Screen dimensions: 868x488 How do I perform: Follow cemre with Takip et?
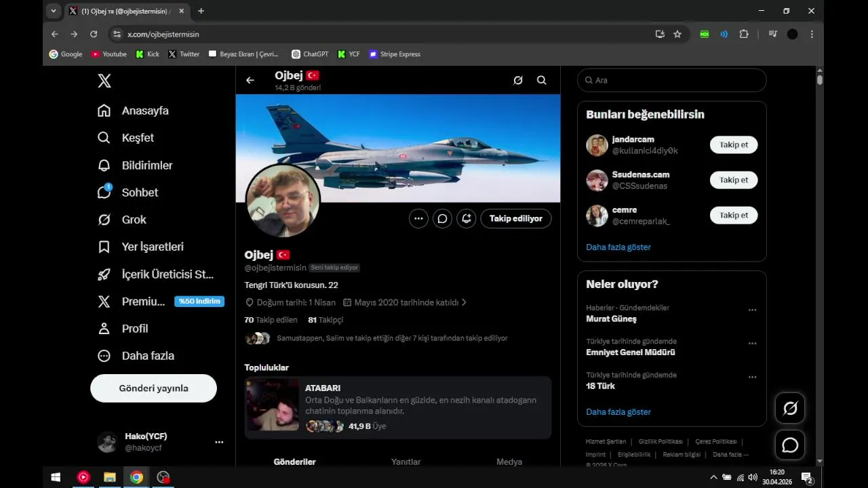click(734, 216)
